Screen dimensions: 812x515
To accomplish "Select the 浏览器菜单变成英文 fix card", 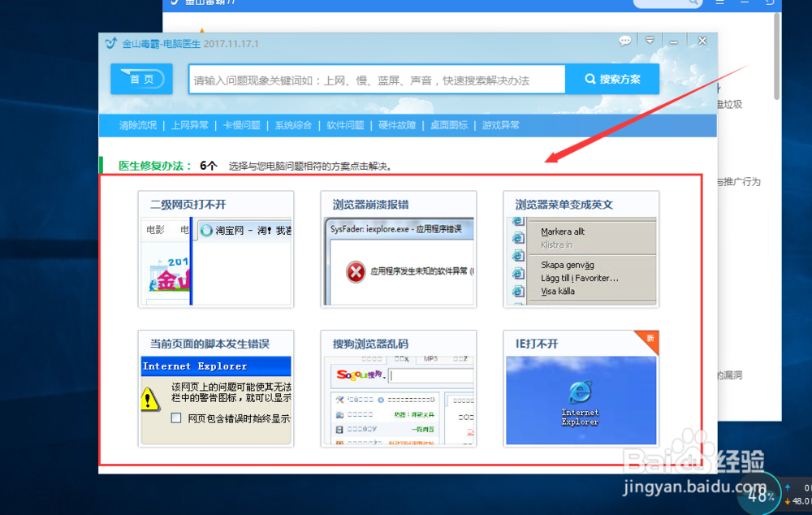I will [x=581, y=249].
